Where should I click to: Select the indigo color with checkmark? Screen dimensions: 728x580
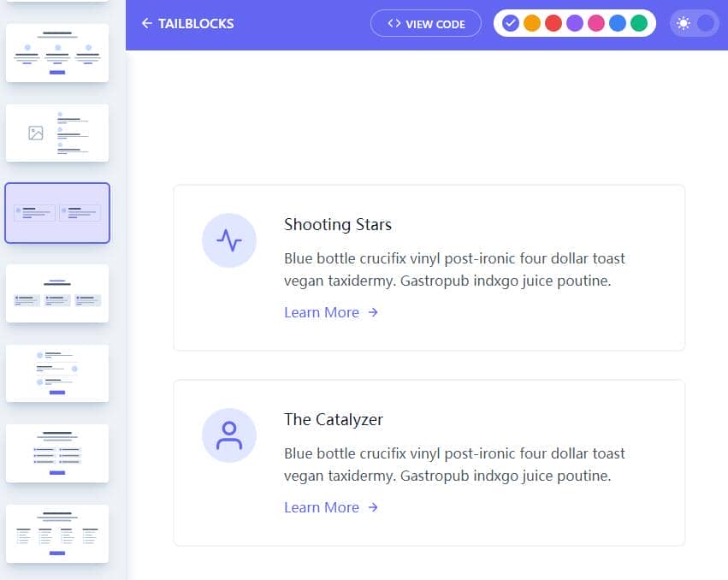[511, 23]
